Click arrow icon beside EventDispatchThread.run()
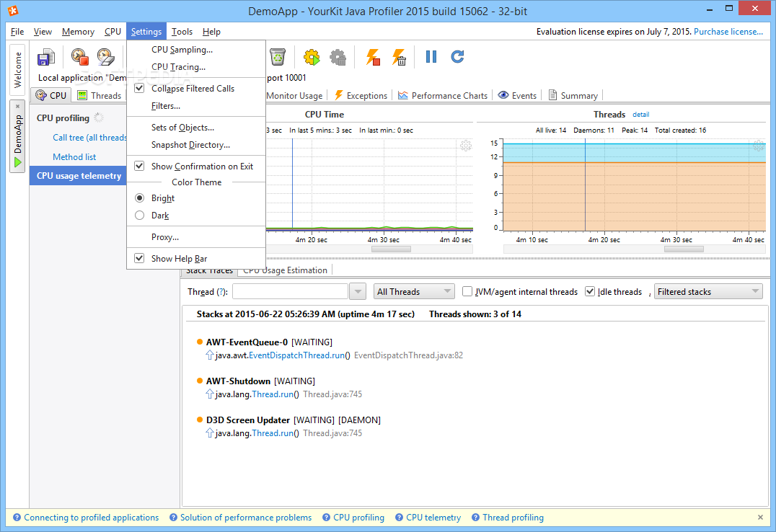 click(210, 355)
